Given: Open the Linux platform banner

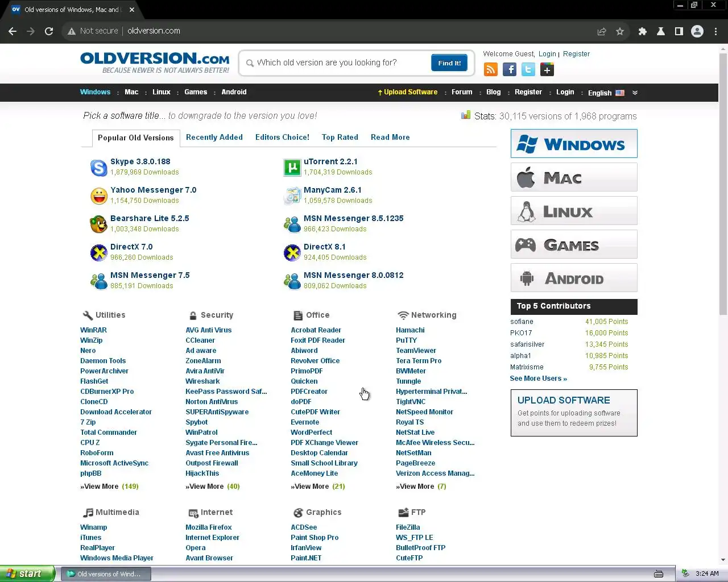Looking at the screenshot, I should tap(574, 211).
